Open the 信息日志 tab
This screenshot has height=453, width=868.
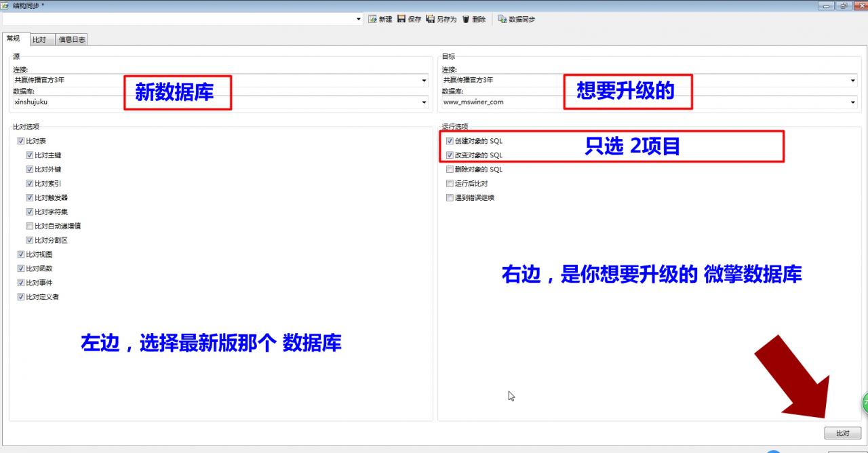72,40
